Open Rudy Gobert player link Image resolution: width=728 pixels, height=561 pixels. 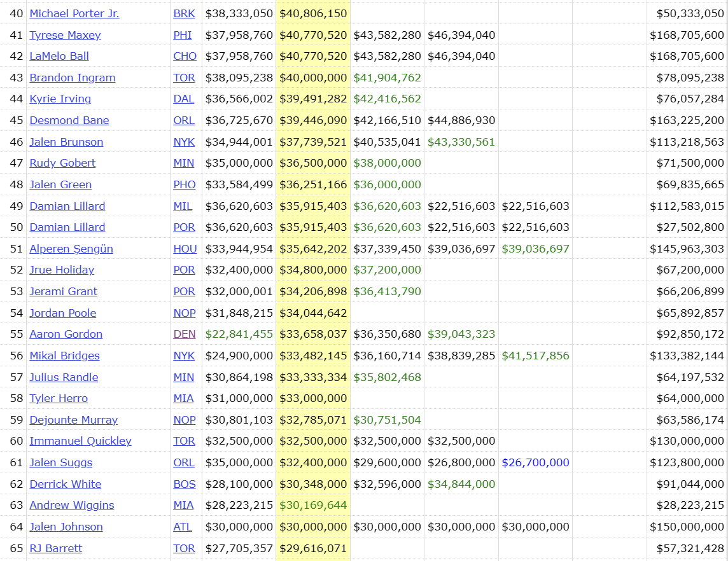tap(62, 163)
